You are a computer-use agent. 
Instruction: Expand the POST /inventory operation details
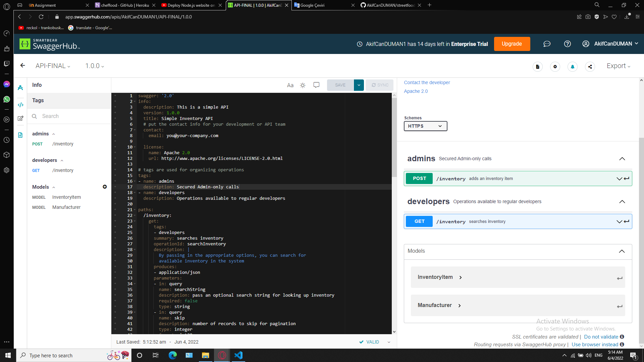(x=619, y=179)
